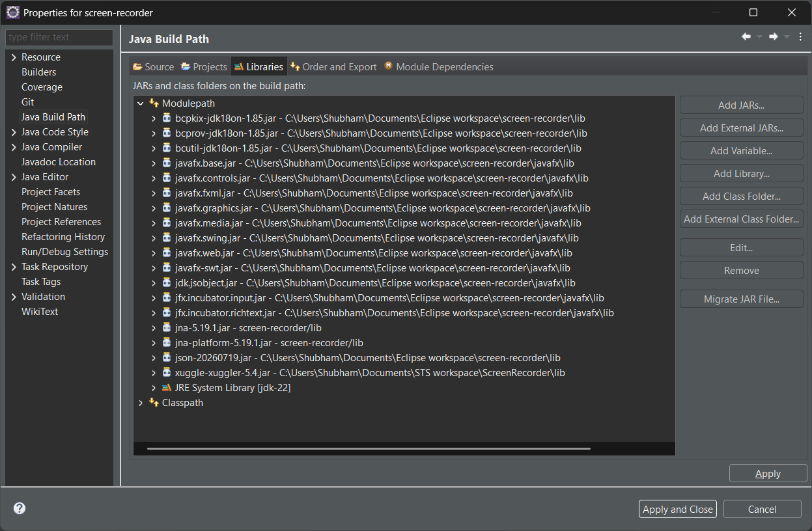This screenshot has width=812, height=531.
Task: Open Run/Debug Settings page
Action: (65, 252)
